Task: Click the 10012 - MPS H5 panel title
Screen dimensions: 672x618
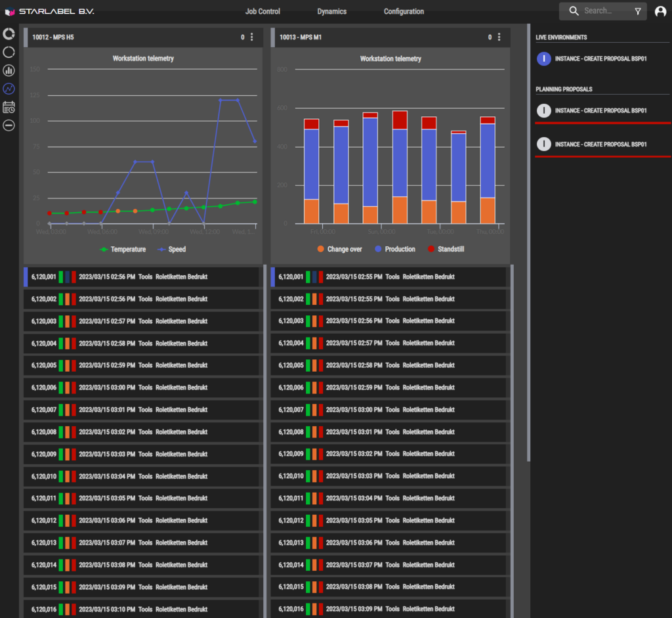Action: point(53,37)
